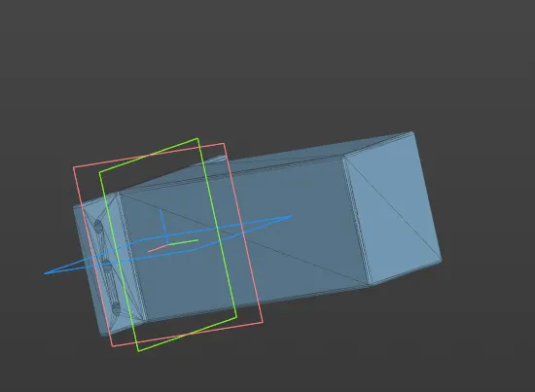Click the green axis line at origin
The height and width of the screenshot is (392, 535).
click(x=184, y=242)
